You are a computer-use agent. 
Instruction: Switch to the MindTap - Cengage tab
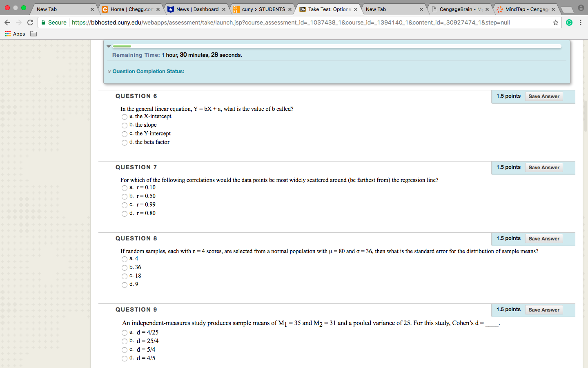tap(526, 9)
